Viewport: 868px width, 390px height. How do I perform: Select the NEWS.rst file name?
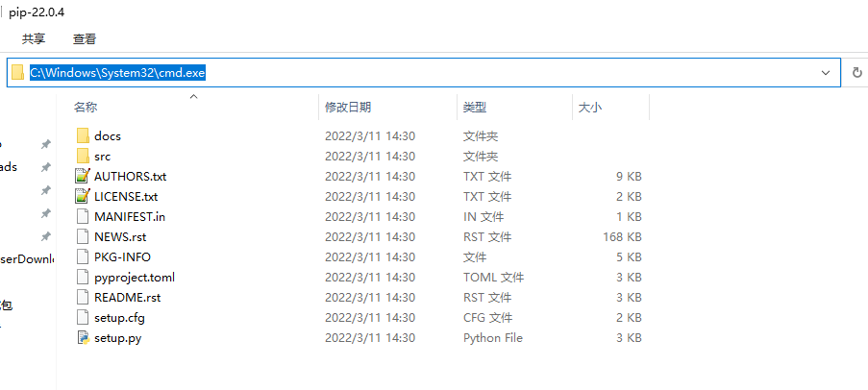pos(120,236)
